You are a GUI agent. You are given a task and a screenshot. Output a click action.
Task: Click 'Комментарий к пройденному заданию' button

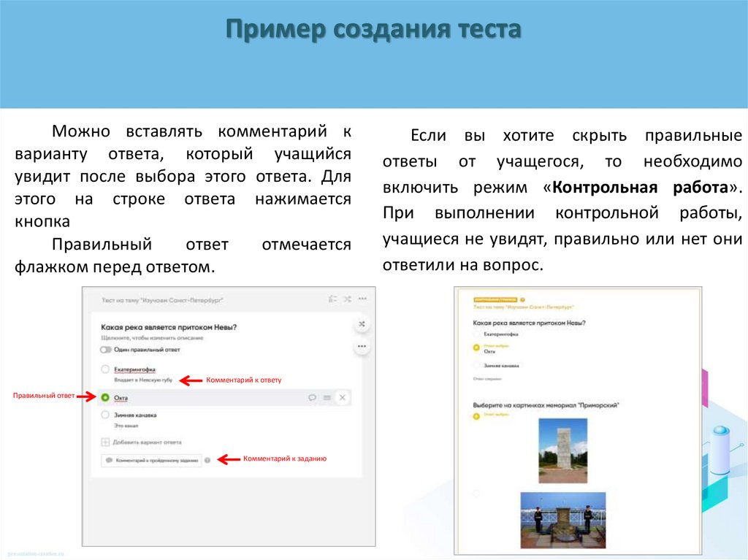point(151,460)
